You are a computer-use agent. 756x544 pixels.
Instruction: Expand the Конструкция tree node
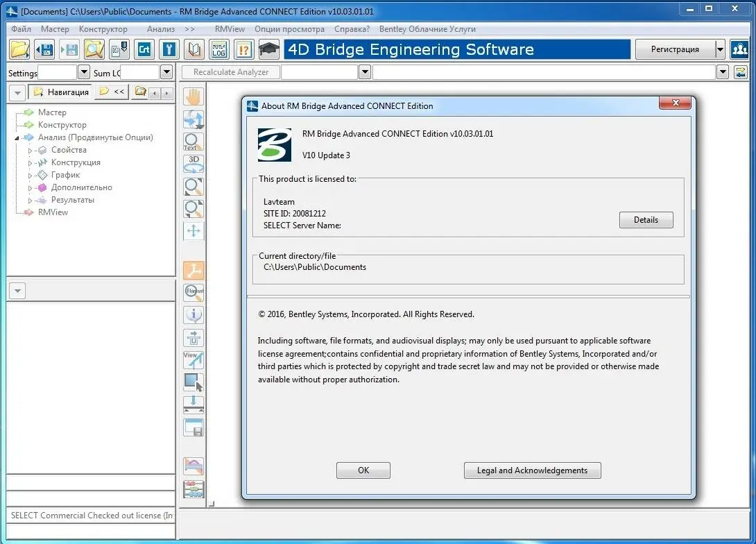point(30,163)
